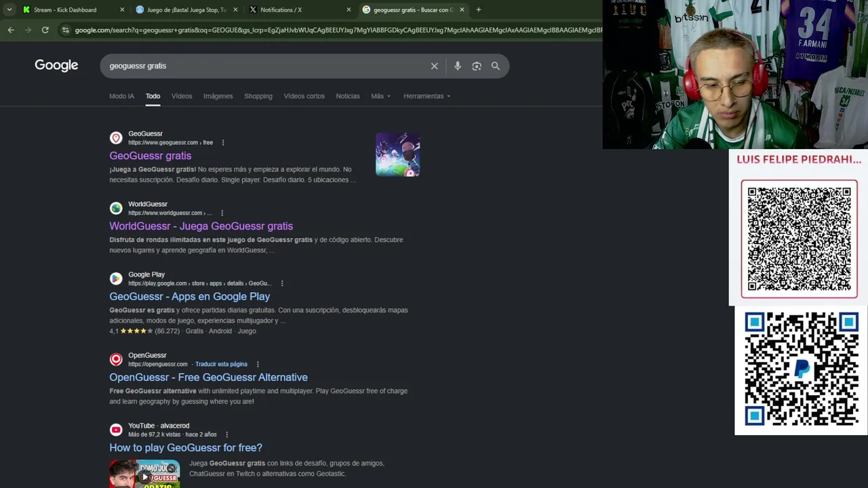Viewport: 868px width, 488px height.
Task: Switch to the Juego de ¡Basta! tab
Action: pos(186,9)
